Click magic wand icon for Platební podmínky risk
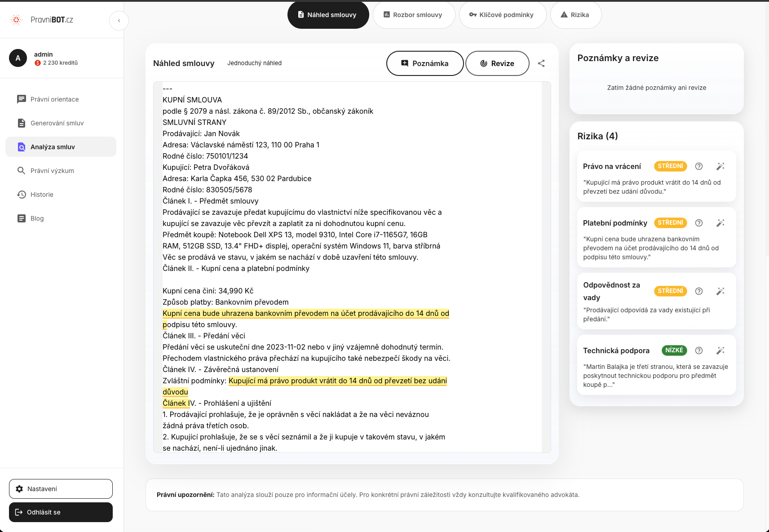The height and width of the screenshot is (532, 769). pyautogui.click(x=720, y=223)
